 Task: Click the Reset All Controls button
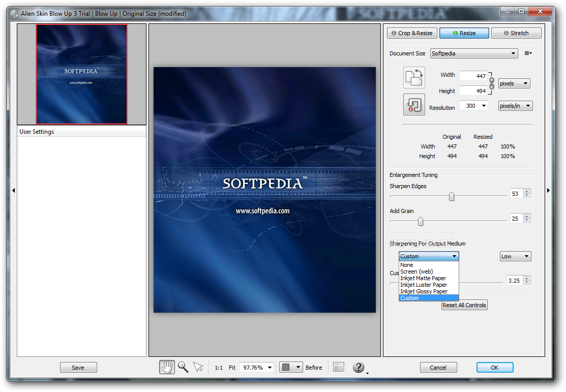[464, 305]
